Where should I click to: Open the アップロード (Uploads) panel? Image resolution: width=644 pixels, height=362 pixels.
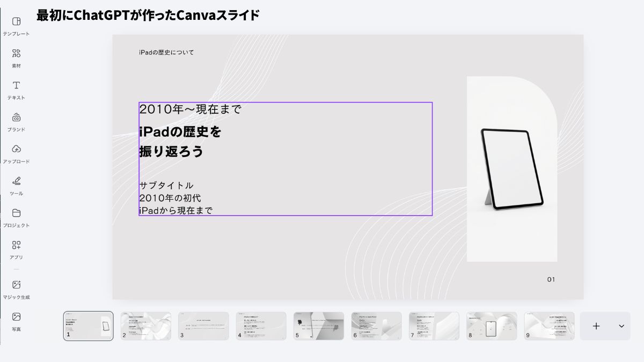[x=16, y=154]
